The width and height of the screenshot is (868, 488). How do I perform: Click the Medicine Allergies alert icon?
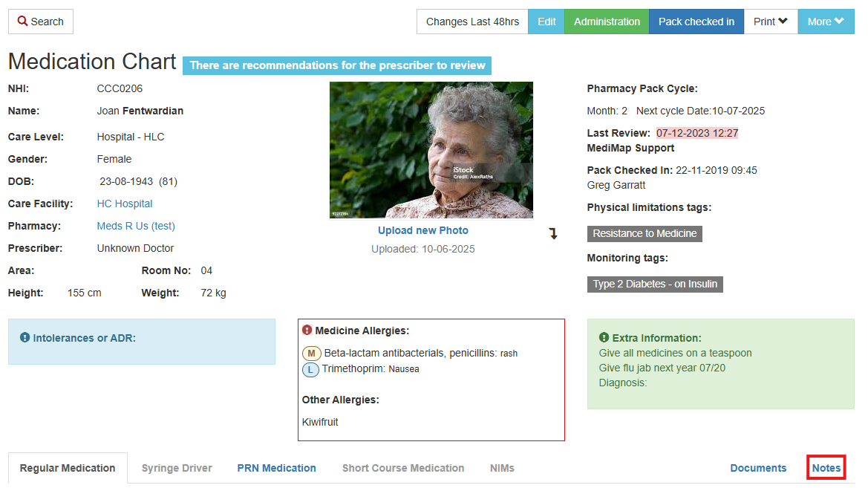pos(307,331)
